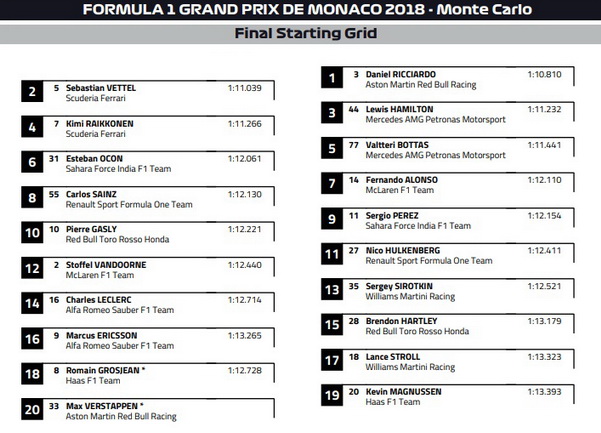Select Pierre GASLY driver name
The image size is (601, 433).
coord(91,229)
